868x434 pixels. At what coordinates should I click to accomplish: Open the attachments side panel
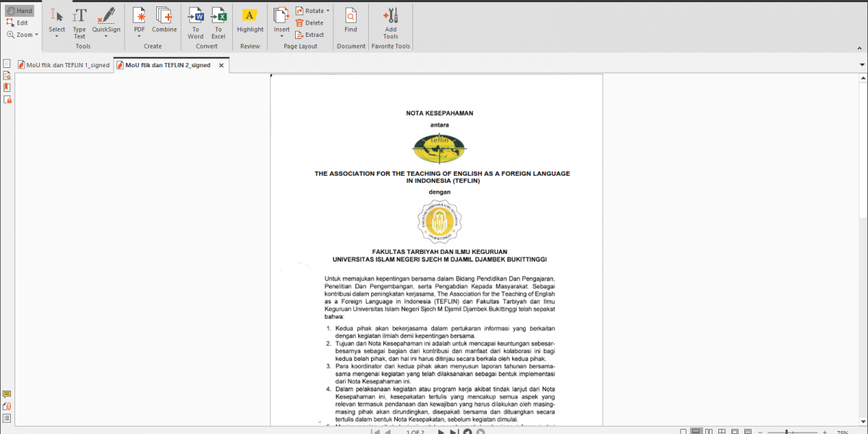click(7, 406)
